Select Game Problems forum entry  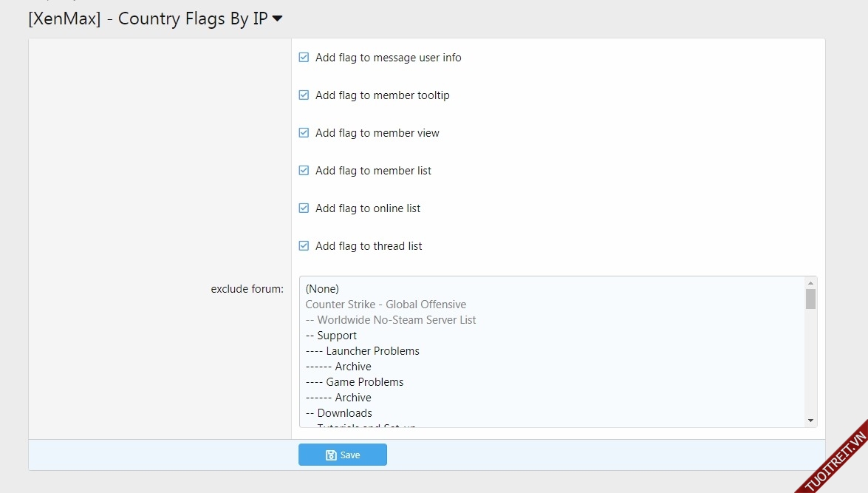point(364,382)
